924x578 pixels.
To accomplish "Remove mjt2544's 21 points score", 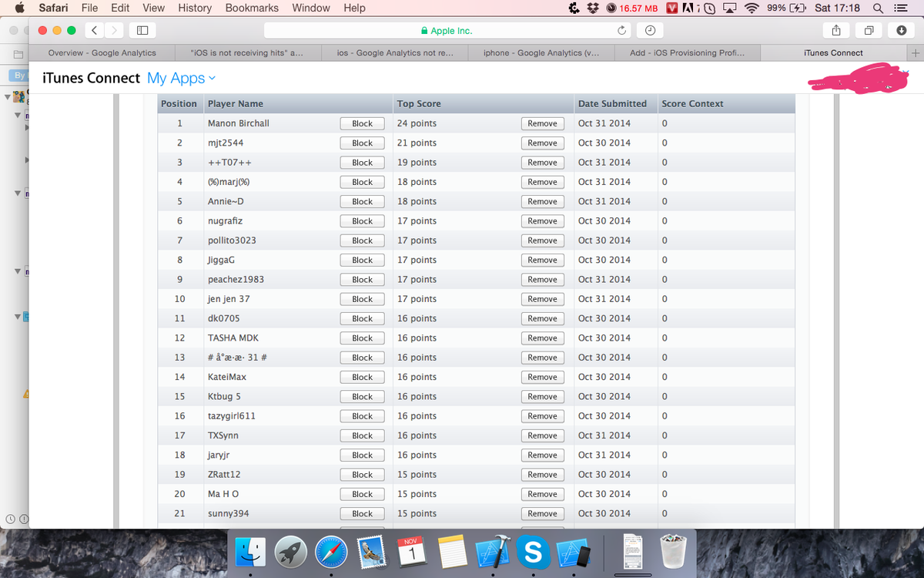I will coord(542,143).
